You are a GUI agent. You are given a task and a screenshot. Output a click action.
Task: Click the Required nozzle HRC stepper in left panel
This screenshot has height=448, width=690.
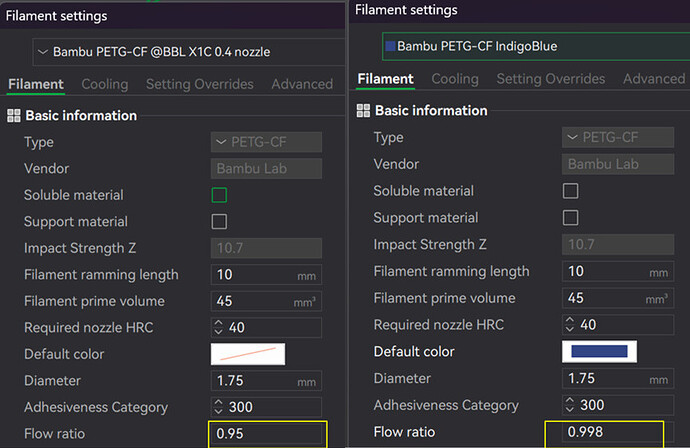point(218,327)
